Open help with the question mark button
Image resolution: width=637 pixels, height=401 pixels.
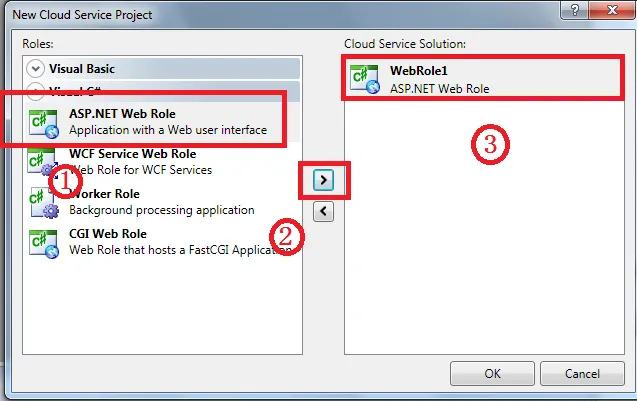pyautogui.click(x=574, y=9)
